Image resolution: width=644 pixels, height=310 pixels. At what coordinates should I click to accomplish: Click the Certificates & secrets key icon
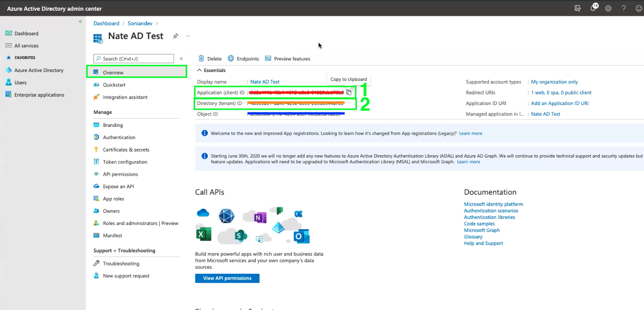tap(96, 150)
